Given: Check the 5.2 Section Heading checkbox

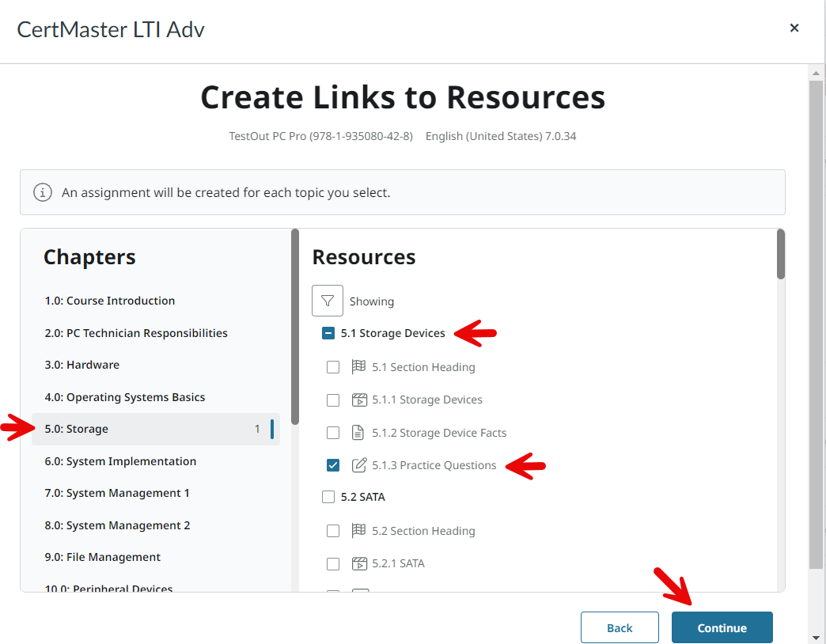Looking at the screenshot, I should point(333,531).
